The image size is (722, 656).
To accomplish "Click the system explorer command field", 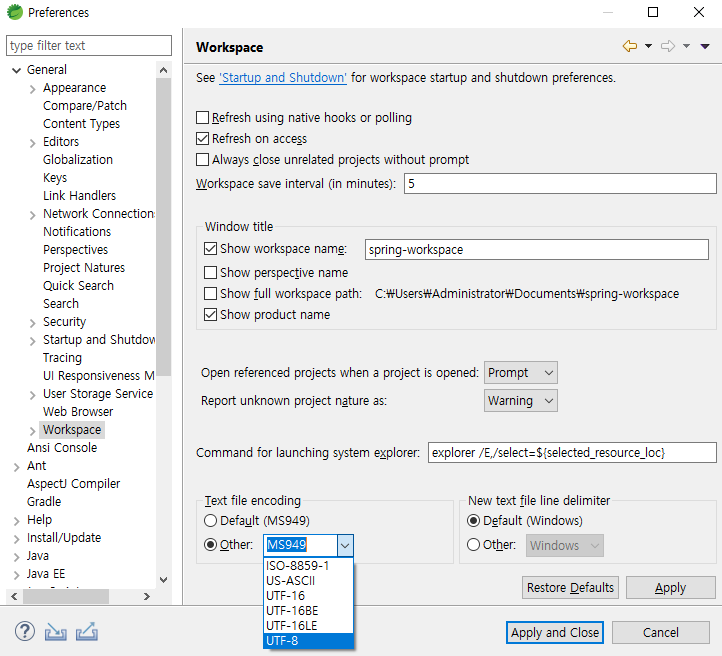I will click(x=572, y=453).
